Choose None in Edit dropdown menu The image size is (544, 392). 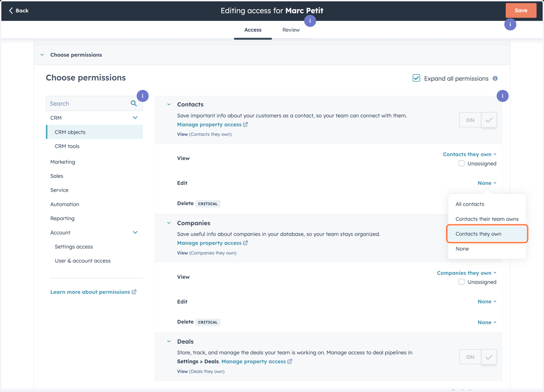pos(487,249)
